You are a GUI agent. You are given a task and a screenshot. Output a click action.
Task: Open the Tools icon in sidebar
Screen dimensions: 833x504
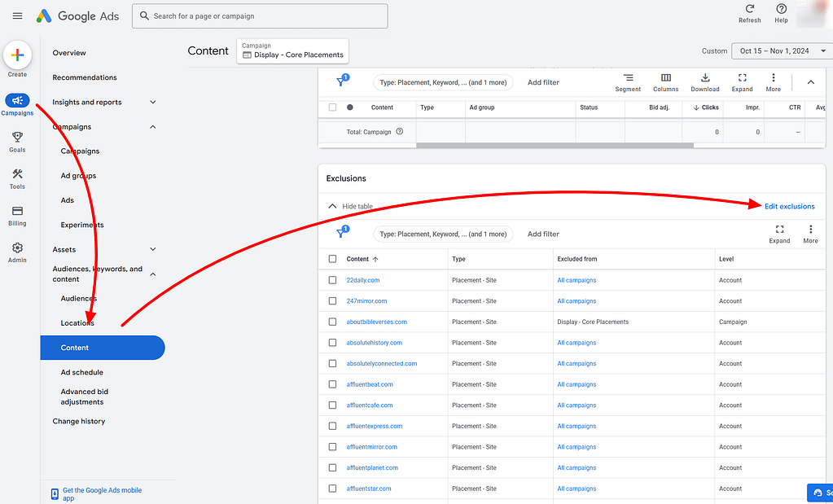pos(17,174)
